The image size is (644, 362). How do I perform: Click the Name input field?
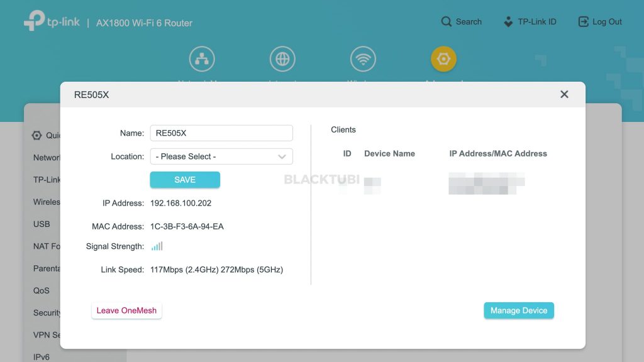click(x=221, y=133)
